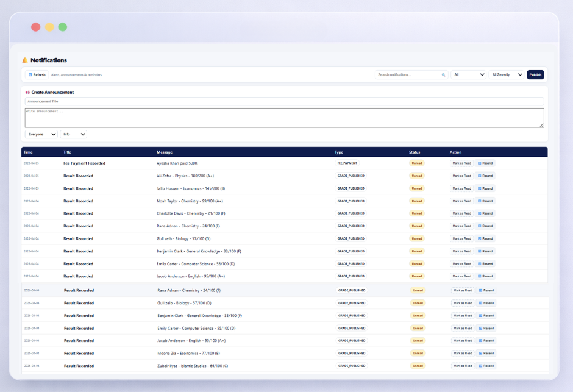The width and height of the screenshot is (573, 392).
Task: Click message 'Zubair Ilyas - Islamic Studies - 66/100 (C)'
Action: pyautogui.click(x=193, y=366)
